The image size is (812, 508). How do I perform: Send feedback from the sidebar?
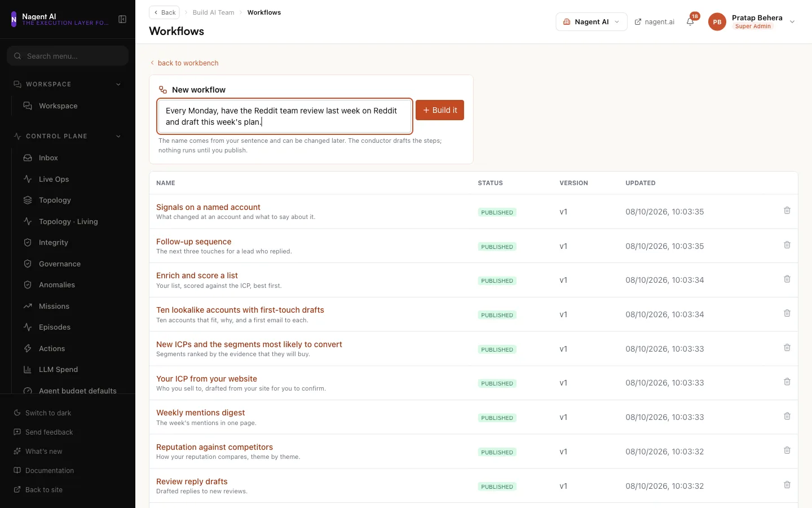click(x=43, y=432)
